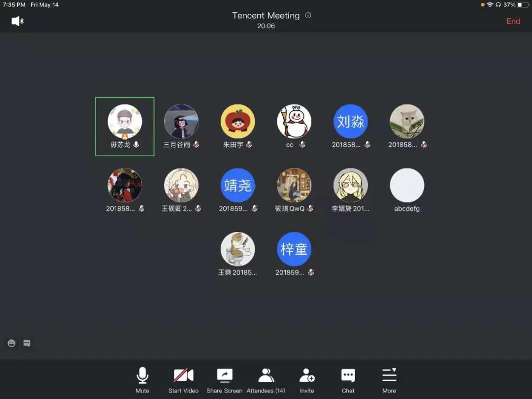The image size is (532, 399).
Task: Invite new participants
Action: tap(307, 380)
